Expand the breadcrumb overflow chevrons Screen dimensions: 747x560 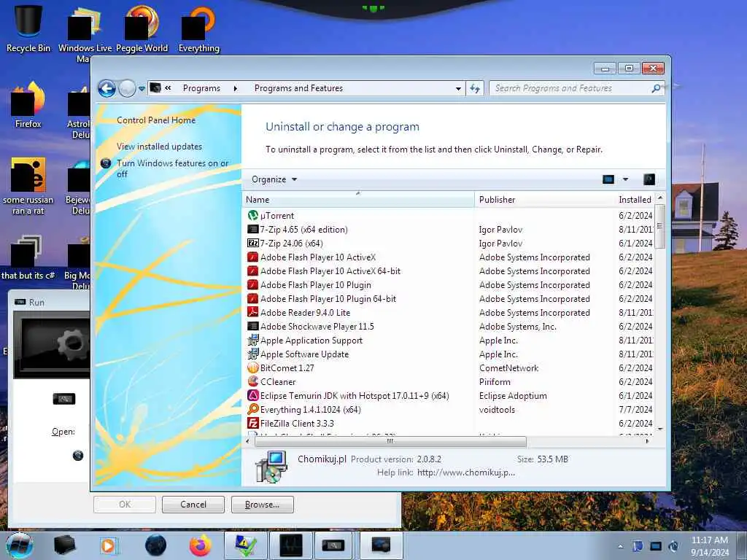168,88
